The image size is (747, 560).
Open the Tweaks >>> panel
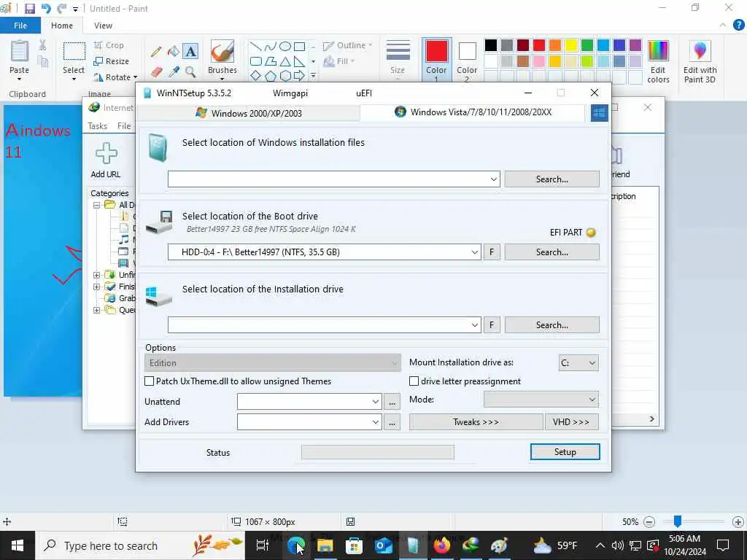coord(476,422)
